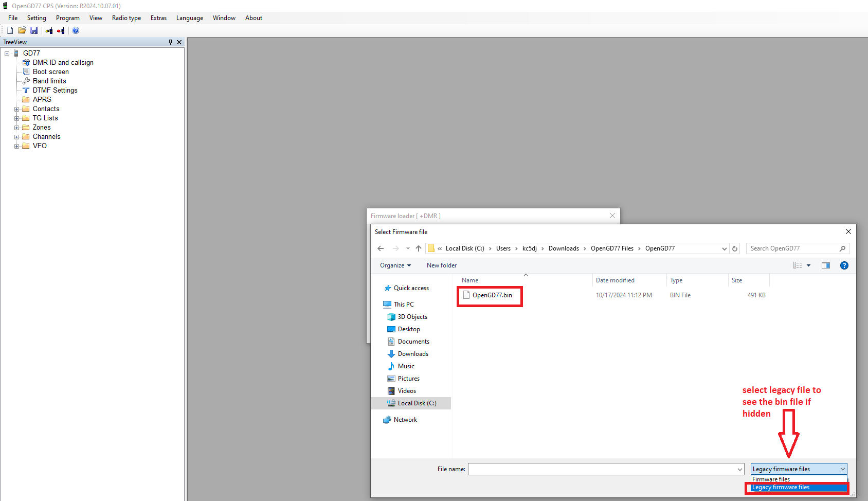The width and height of the screenshot is (868, 501).
Task: Open the About menu
Action: pyautogui.click(x=254, y=18)
